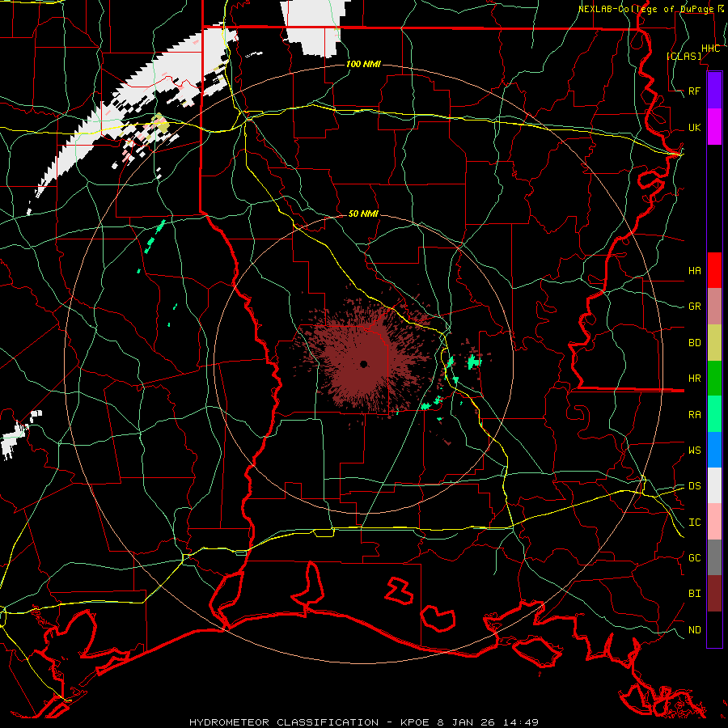The image size is (728, 728).
Task: Click the RF purple legend swatch
Action: point(714,91)
